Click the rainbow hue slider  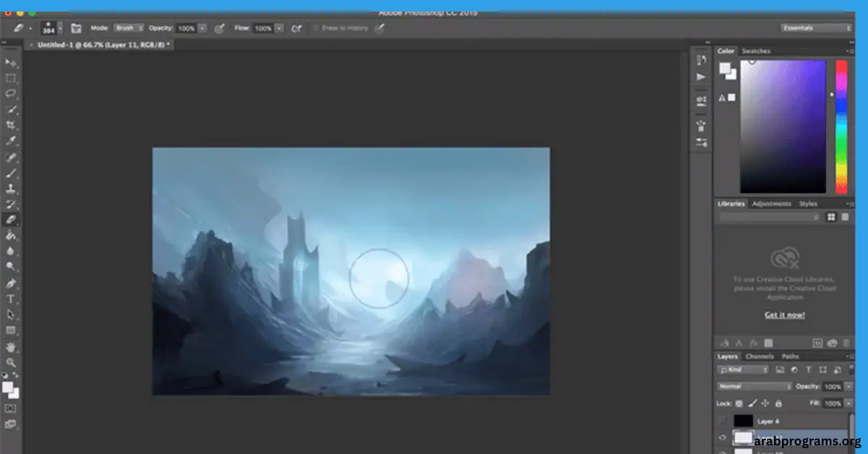tap(841, 127)
